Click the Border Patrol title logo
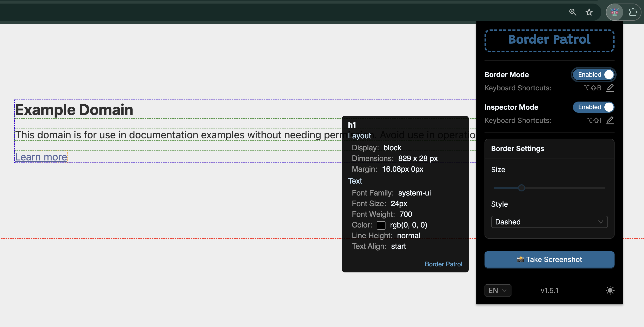The width and height of the screenshot is (644, 327). pos(549,40)
